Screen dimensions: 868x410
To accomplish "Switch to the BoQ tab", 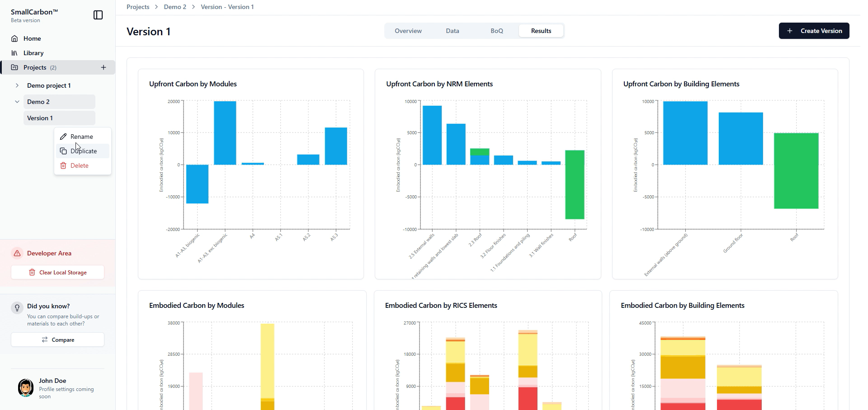I will click(x=497, y=31).
